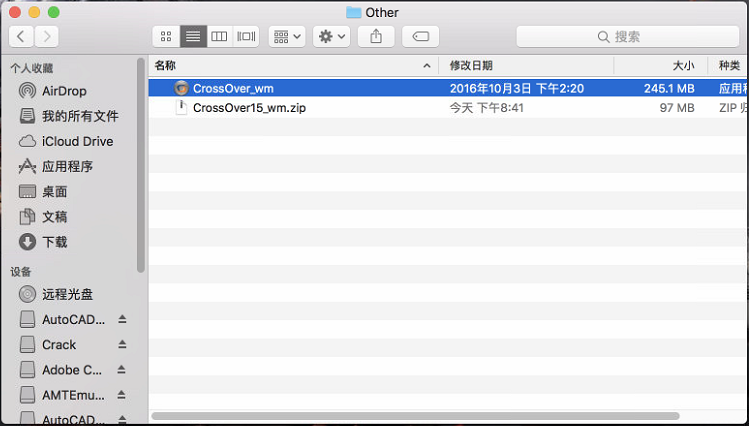Screen dimensions: 749x426
Task: Select the Adobe C... volume
Action: pyautogui.click(x=61, y=370)
